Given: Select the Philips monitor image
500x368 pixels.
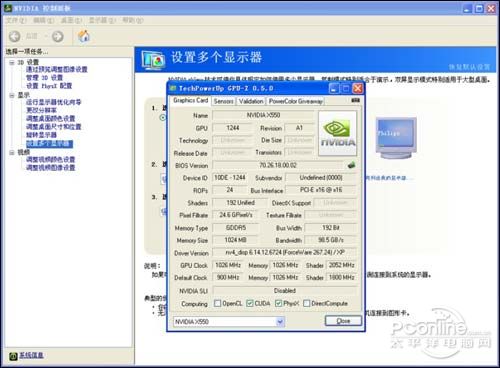Looking at the screenshot, I should [396, 138].
